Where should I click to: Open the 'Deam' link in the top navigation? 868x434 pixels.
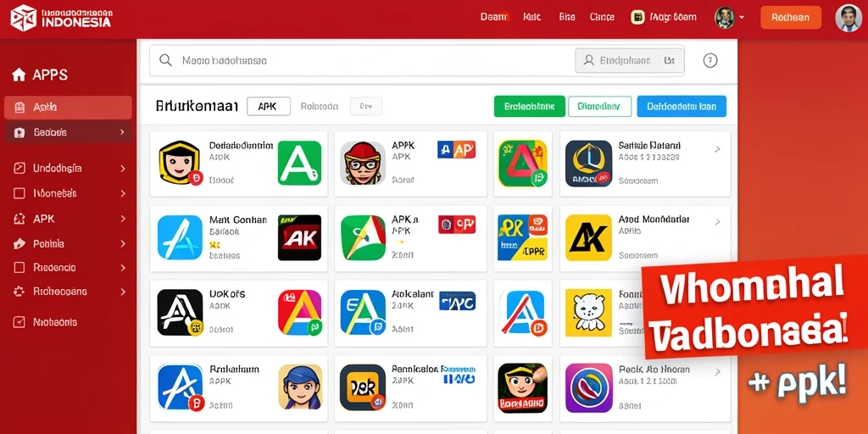click(494, 17)
